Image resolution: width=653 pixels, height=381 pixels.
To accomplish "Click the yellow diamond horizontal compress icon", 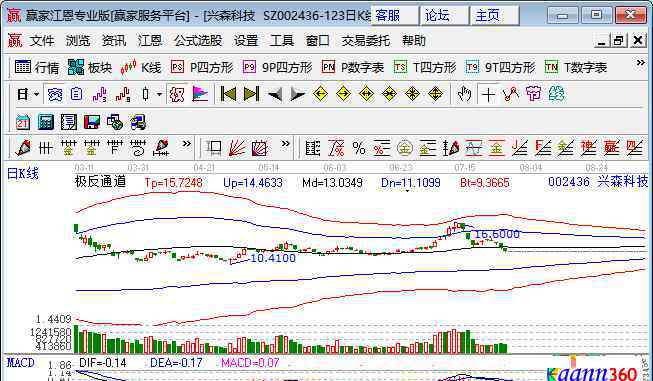I will click(389, 95).
